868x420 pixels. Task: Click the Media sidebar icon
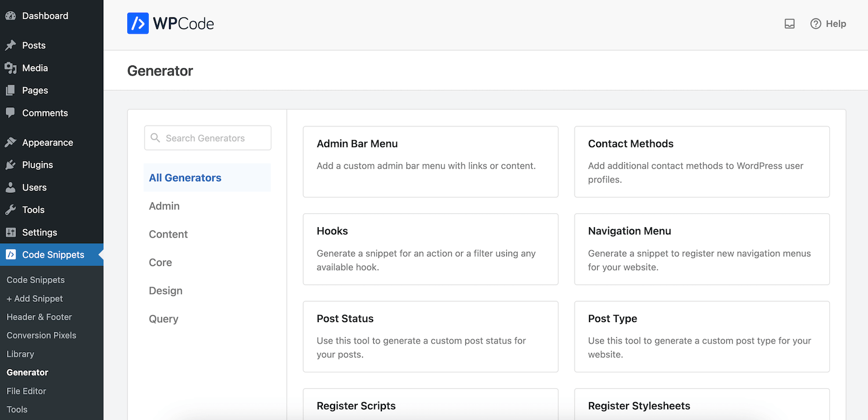[x=10, y=68]
